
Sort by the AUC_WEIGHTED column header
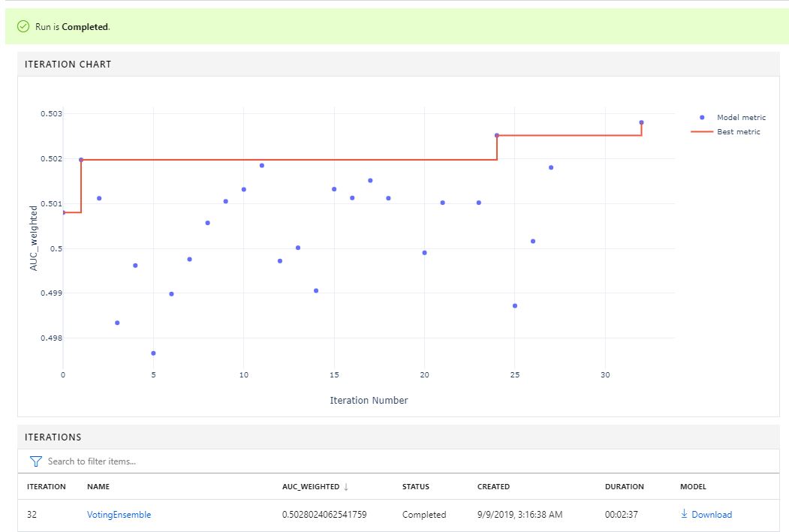(311, 486)
